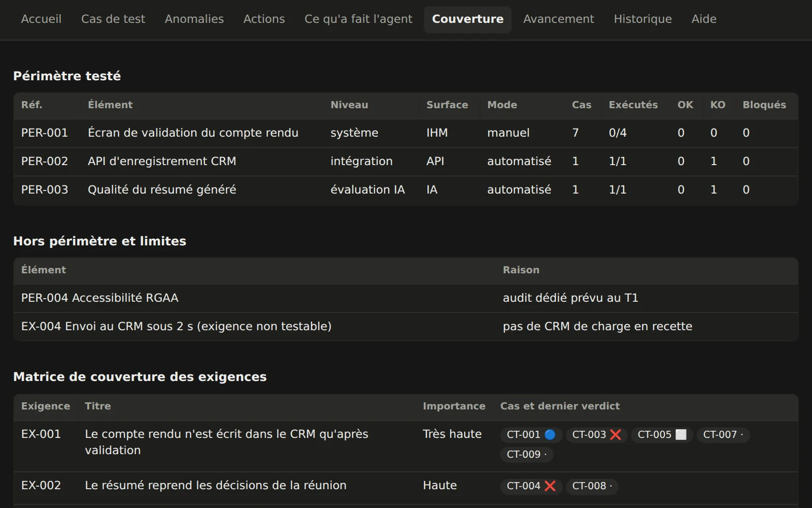Click the '0/4' executed value for PER-001
The width and height of the screenshot is (812, 508).
point(618,133)
